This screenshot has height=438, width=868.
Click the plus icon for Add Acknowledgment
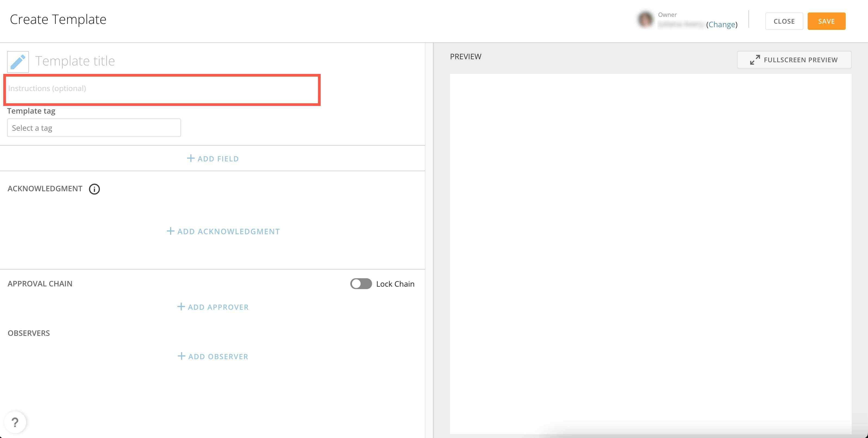170,231
